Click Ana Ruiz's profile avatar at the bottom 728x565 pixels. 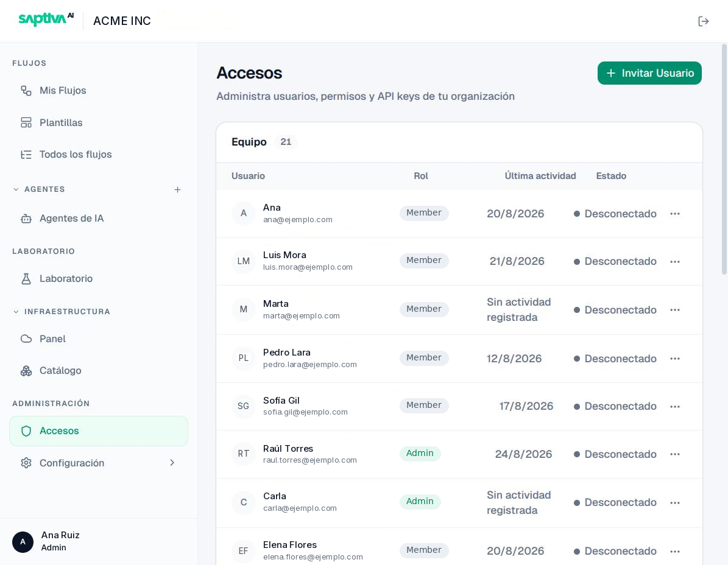(x=23, y=542)
